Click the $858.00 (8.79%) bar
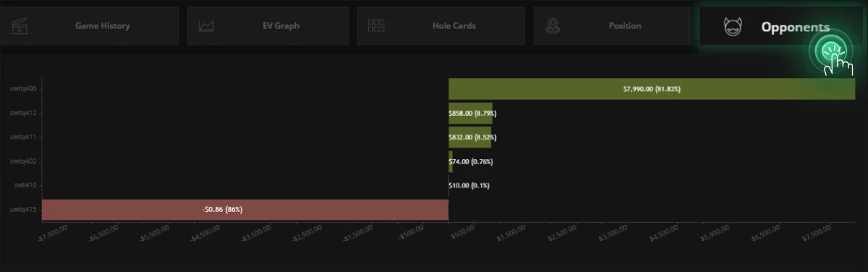 point(470,113)
